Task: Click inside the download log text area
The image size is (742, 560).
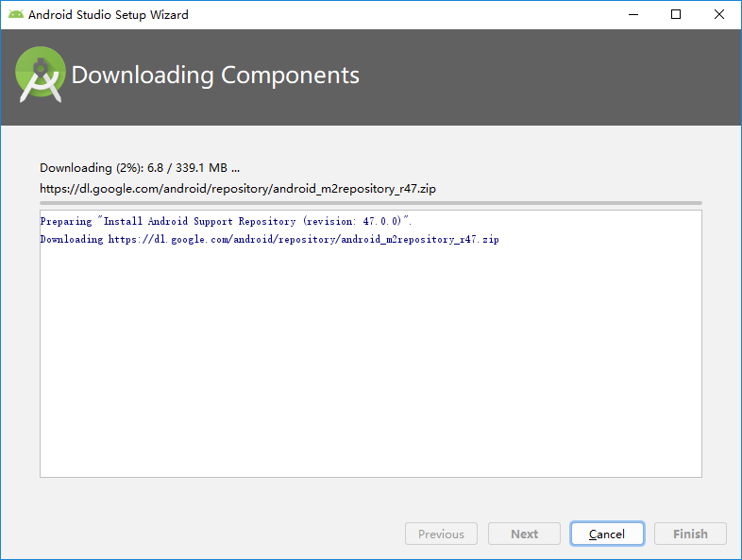Action: point(370,344)
